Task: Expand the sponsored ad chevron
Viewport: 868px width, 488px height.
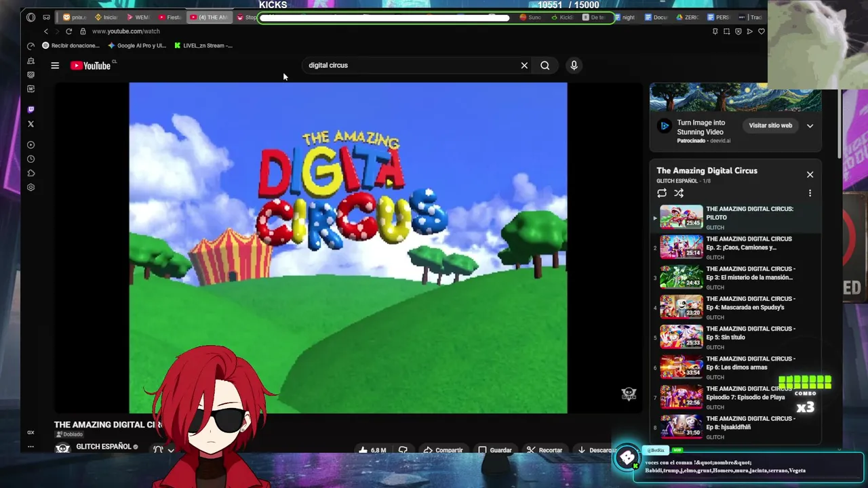Action: pos(810,125)
